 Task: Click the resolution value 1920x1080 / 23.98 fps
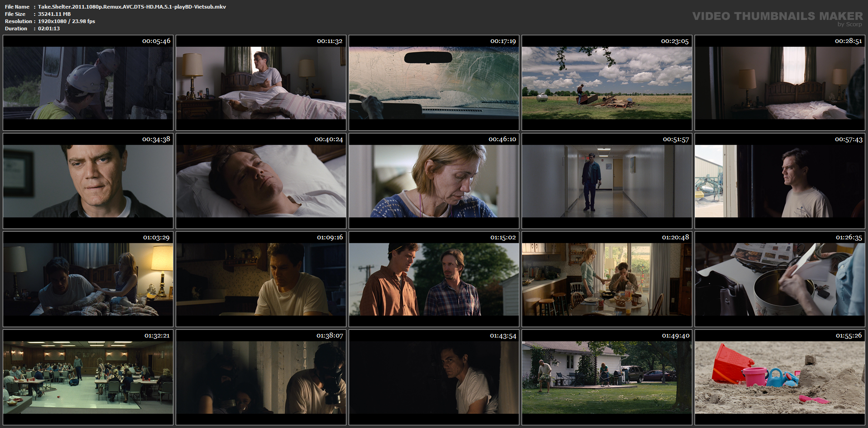click(67, 21)
